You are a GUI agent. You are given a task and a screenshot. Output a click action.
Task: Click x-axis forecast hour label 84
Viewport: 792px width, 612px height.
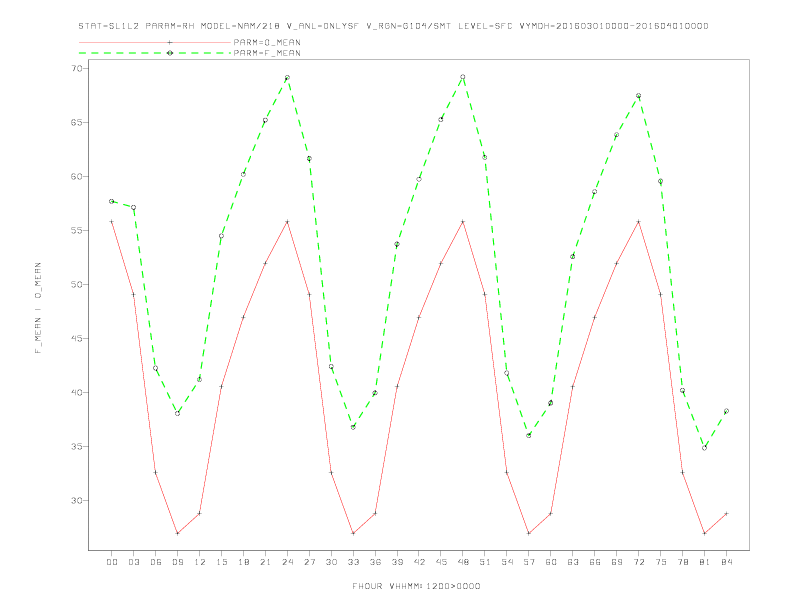tap(726, 562)
